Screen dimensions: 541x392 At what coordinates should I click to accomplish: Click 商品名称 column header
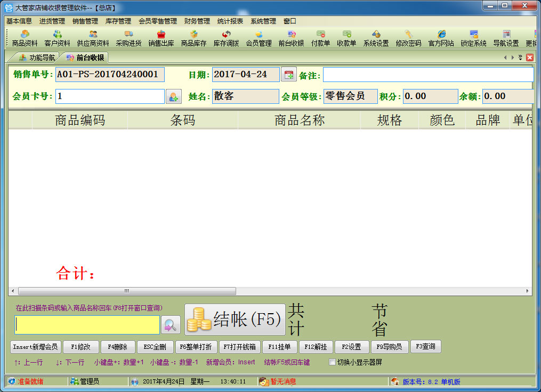[x=299, y=120]
